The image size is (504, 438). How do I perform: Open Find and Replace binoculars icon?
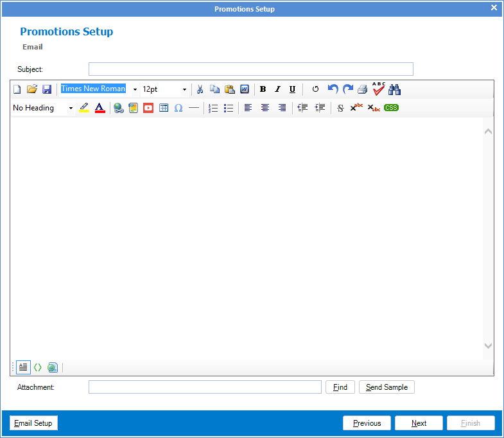[394, 89]
